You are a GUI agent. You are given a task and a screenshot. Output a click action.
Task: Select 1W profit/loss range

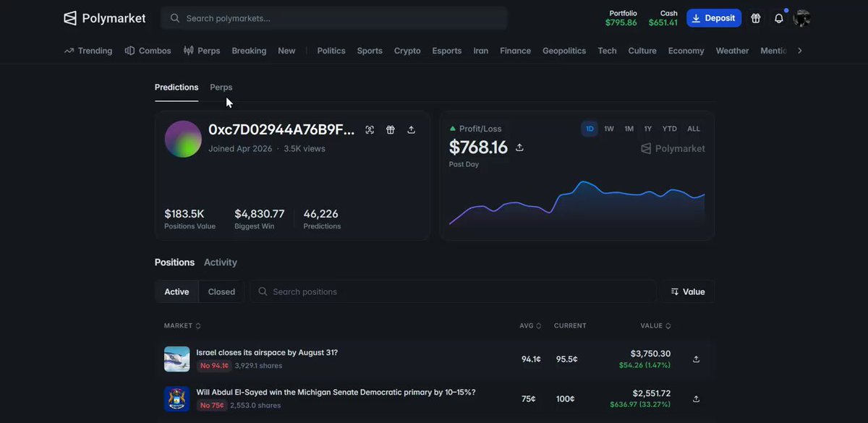click(x=609, y=129)
